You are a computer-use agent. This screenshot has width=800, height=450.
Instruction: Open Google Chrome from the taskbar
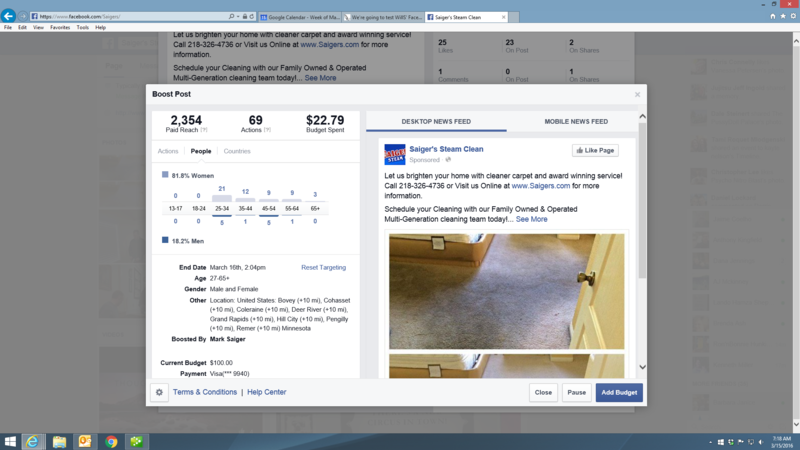(x=111, y=441)
